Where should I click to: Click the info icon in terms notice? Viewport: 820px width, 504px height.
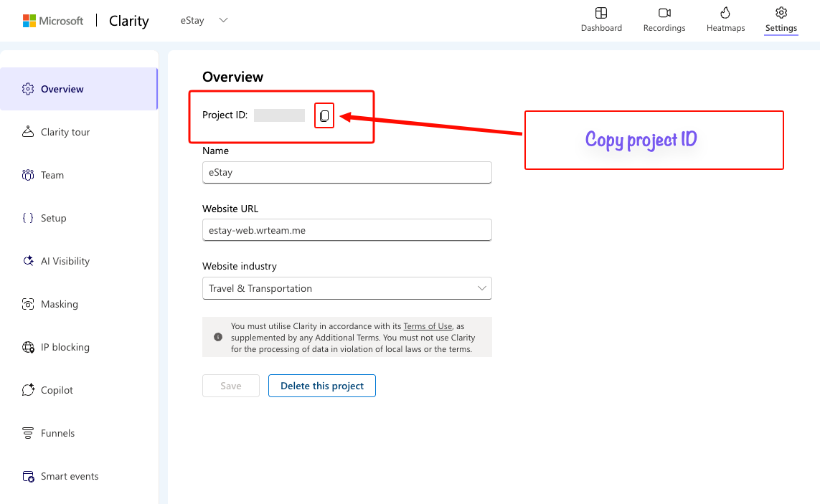(218, 337)
